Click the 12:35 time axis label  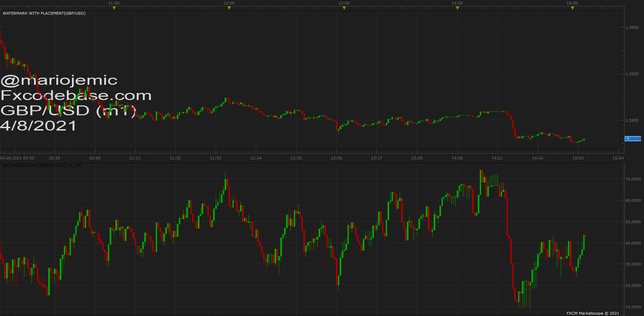[296, 158]
